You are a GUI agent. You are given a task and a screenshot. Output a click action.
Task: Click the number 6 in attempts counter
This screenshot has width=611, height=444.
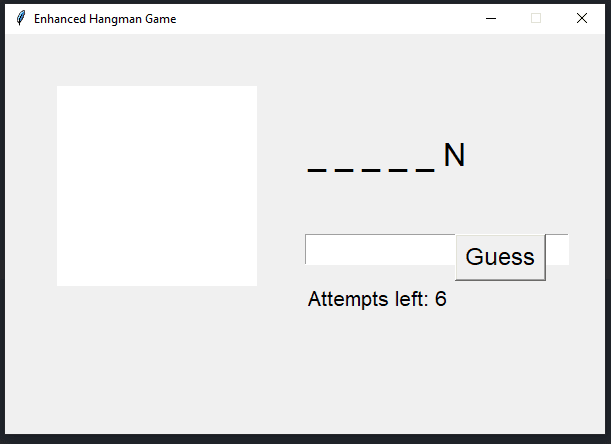click(x=441, y=299)
